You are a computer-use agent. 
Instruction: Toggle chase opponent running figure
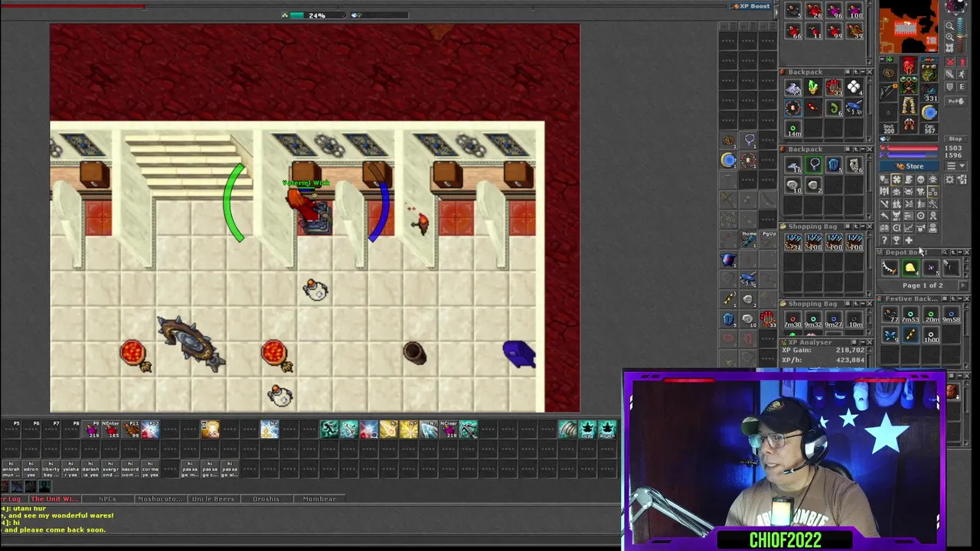pos(962,74)
